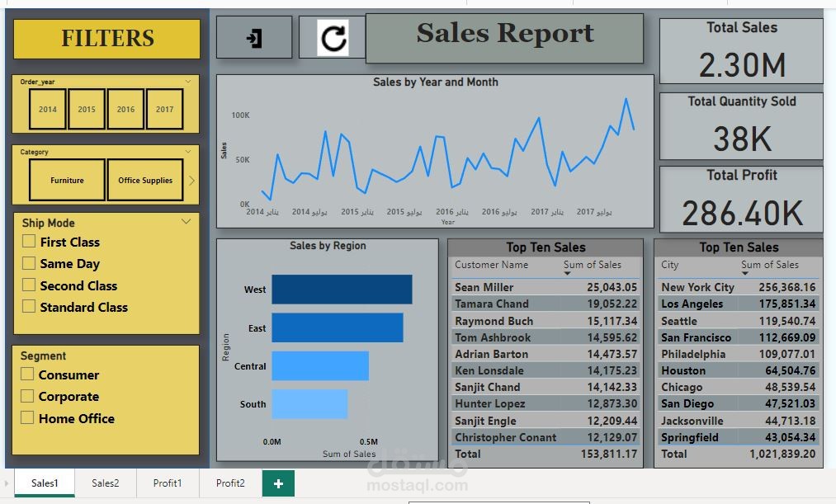Select the Sanjit Engle row

[x=546, y=421]
